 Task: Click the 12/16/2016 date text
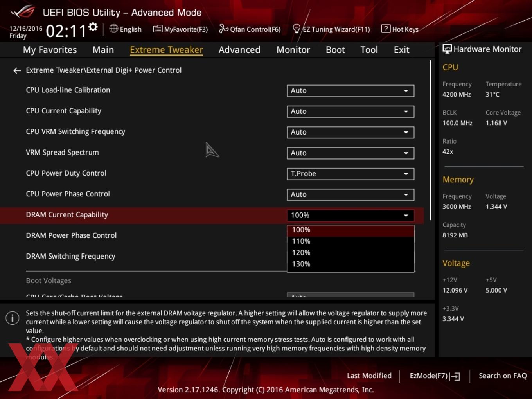(x=26, y=29)
